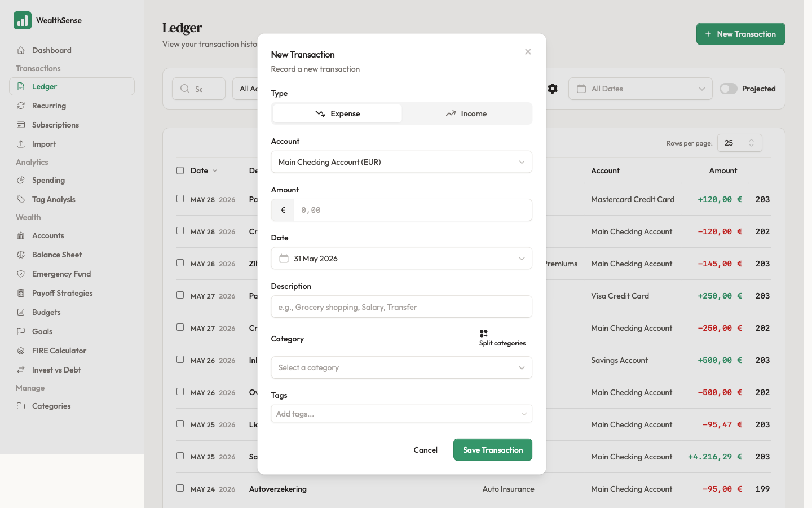The image size is (812, 508).
Task: Select the Income type tab
Action: pos(466,113)
